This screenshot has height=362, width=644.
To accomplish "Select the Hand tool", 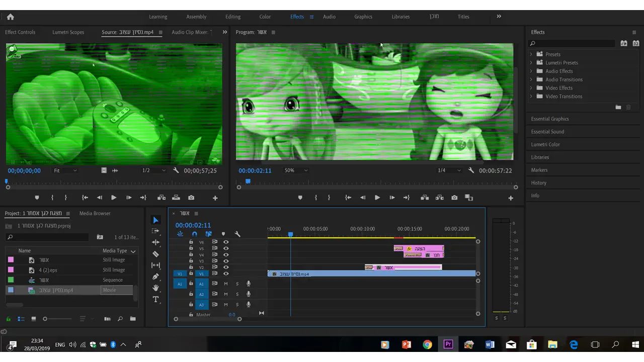I will [155, 288].
